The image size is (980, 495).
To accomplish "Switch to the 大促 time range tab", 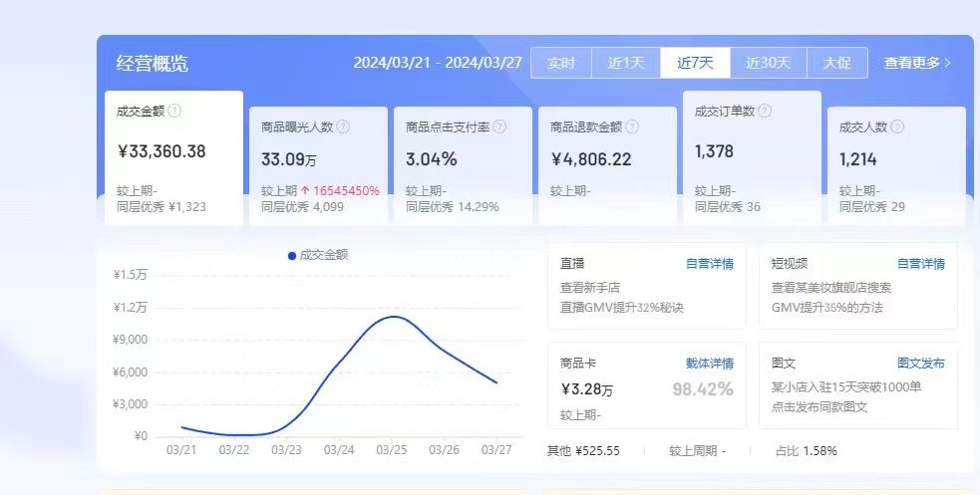I will (836, 63).
